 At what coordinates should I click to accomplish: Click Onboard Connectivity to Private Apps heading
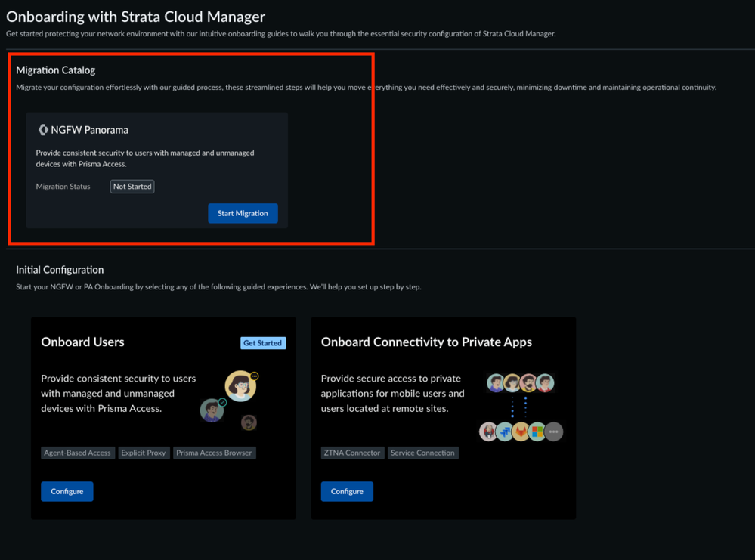coord(426,342)
